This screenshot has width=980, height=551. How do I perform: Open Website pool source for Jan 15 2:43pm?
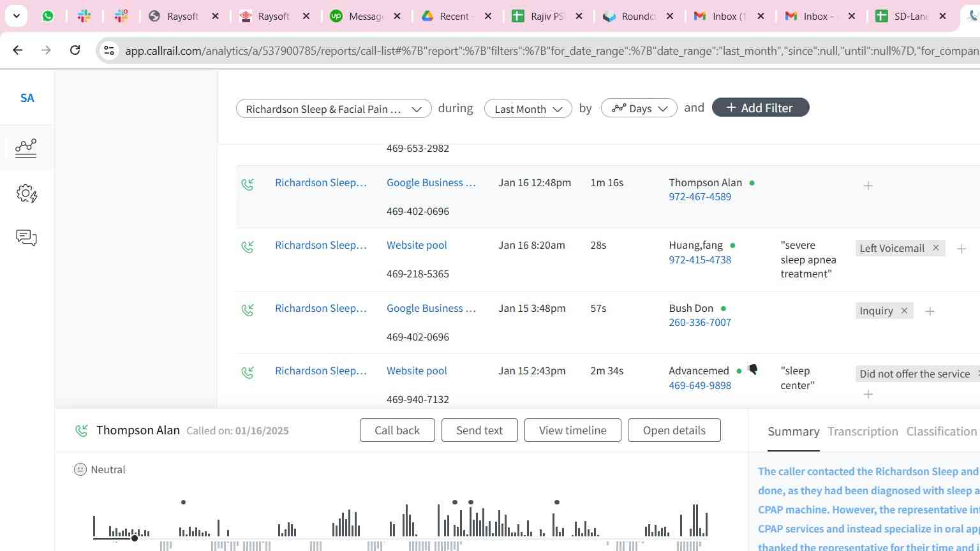(417, 371)
